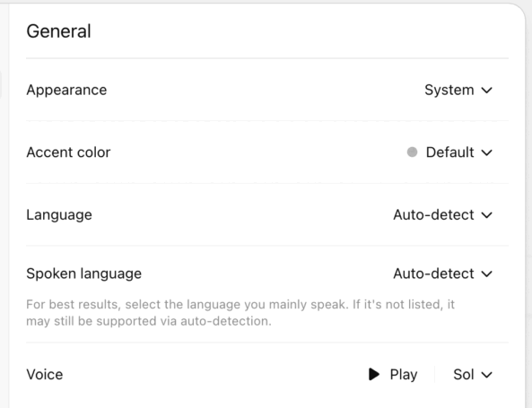Click the Voice setting label

click(45, 375)
